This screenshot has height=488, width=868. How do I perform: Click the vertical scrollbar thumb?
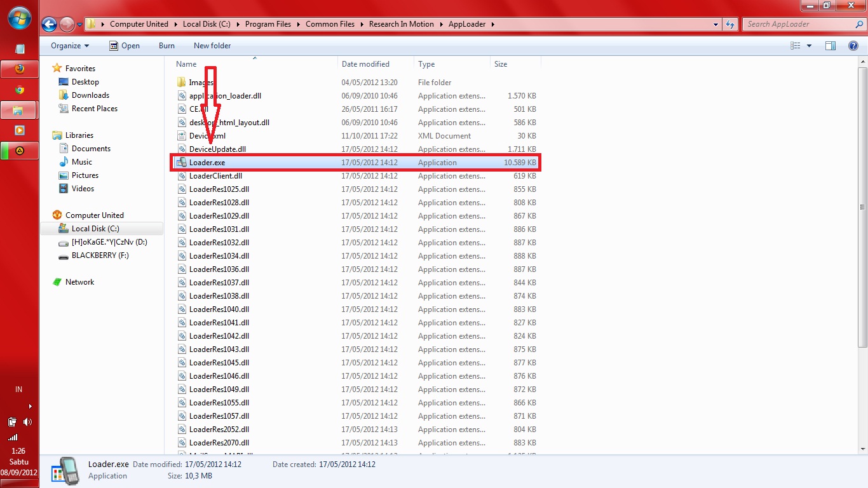[x=862, y=207]
